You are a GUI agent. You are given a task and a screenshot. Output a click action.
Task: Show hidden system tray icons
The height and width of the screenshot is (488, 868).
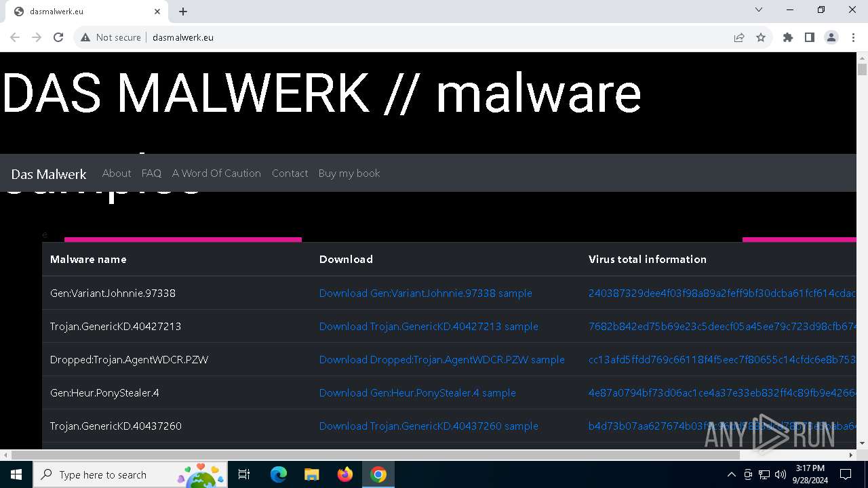pos(731,474)
